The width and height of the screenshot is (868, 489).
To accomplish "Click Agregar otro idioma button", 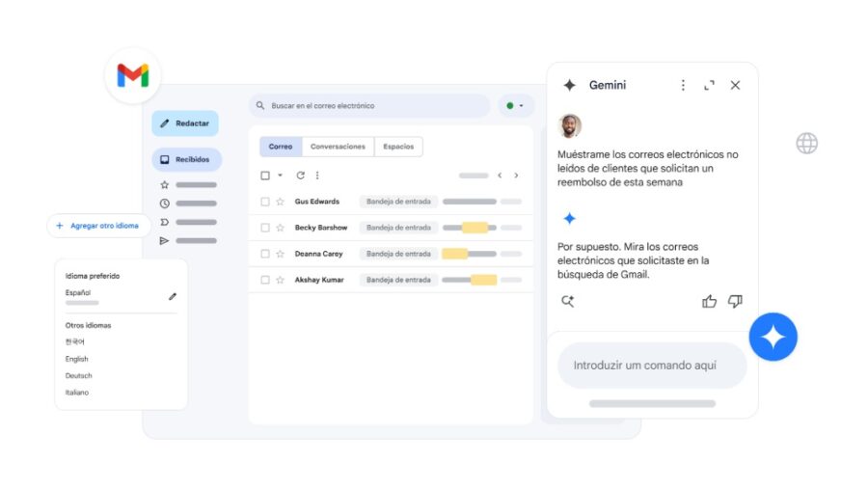I will [x=98, y=226].
